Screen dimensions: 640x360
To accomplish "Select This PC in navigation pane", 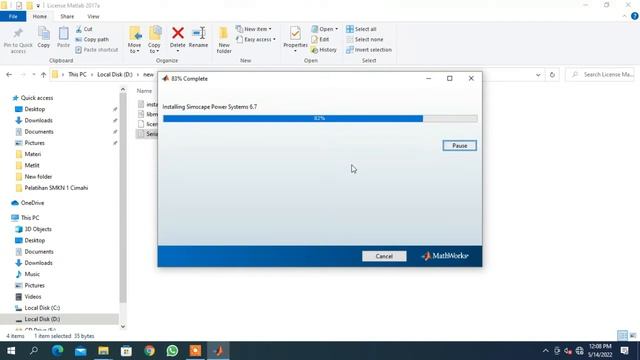I will coord(30,218).
